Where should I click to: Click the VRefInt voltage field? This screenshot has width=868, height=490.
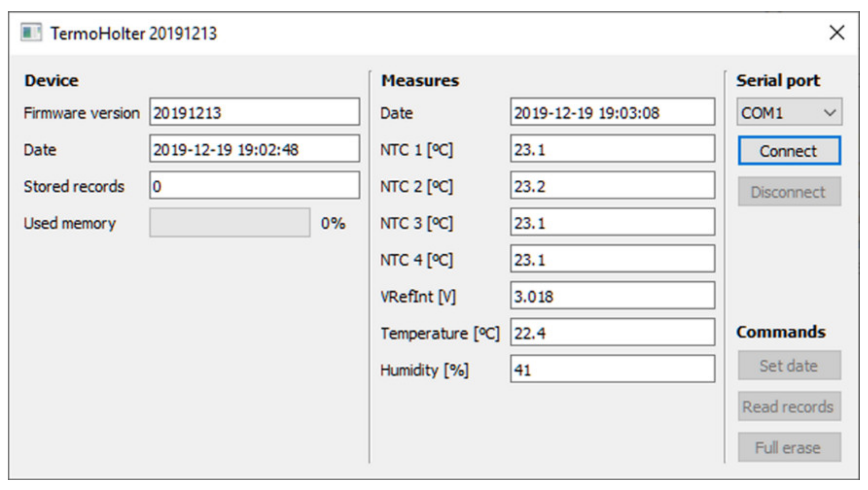click(612, 296)
